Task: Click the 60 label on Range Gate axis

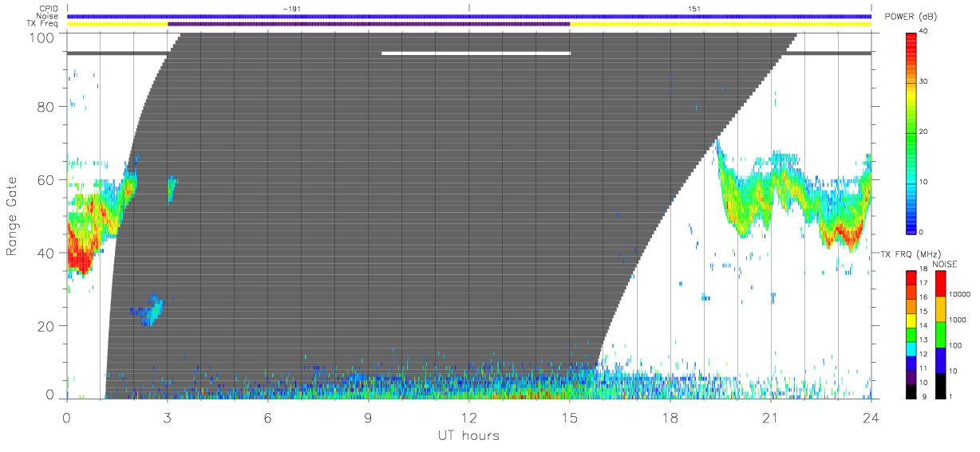Action: click(x=47, y=179)
